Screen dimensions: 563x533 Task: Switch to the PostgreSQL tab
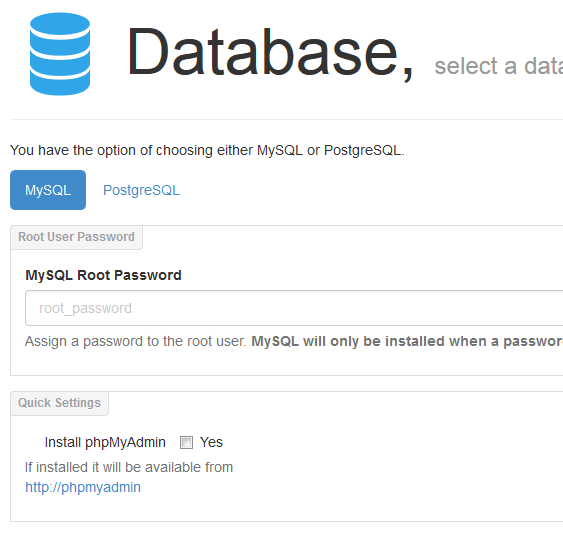141,190
